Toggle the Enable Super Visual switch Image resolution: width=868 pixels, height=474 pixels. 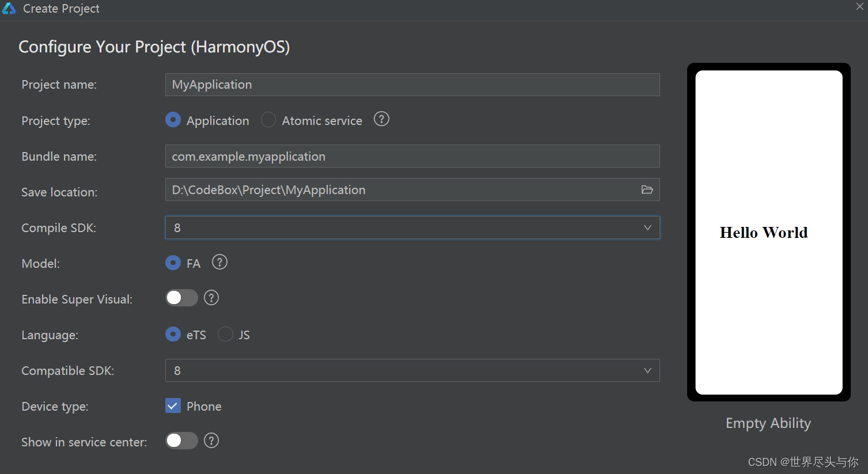181,298
